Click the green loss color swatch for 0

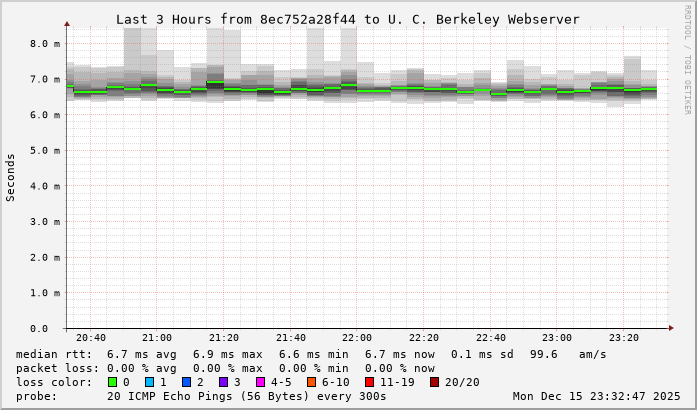pyautogui.click(x=112, y=382)
